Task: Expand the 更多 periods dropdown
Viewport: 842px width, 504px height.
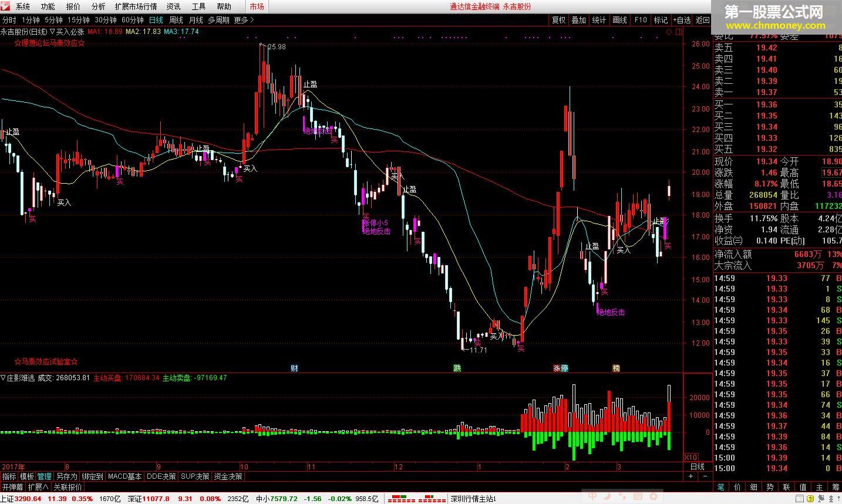Action: pyautogui.click(x=244, y=19)
